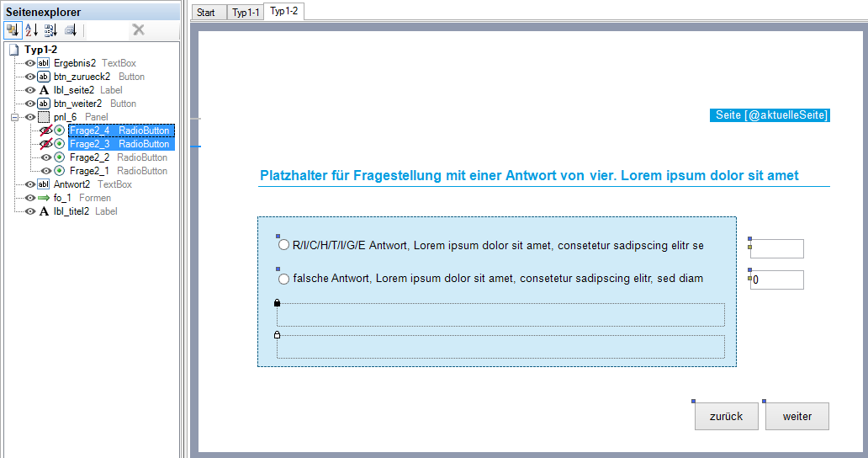Image resolution: width=868 pixels, height=458 pixels.
Task: Sort page elements alphabetically A-Z
Action: pos(31,30)
